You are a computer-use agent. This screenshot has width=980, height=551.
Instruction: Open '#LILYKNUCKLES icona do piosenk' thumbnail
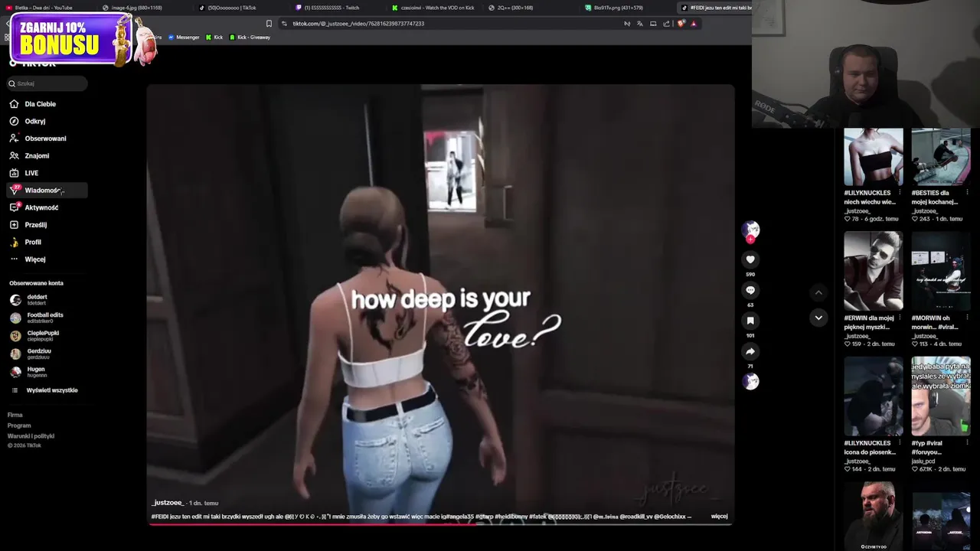click(873, 396)
